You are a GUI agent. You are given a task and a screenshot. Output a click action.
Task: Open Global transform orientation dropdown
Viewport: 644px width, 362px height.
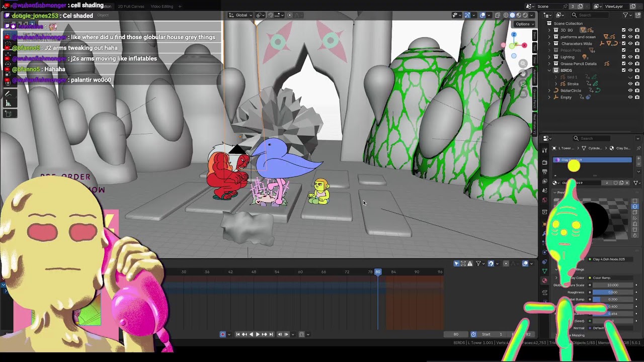pos(240,15)
